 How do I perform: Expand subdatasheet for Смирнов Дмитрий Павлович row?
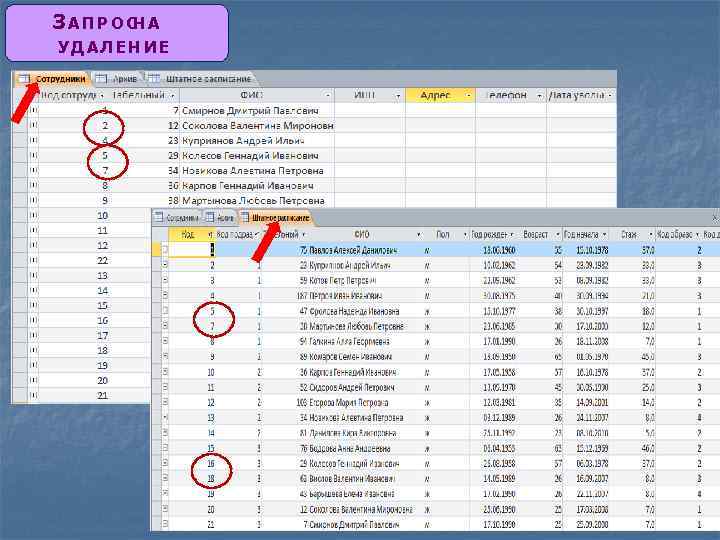click(x=33, y=110)
